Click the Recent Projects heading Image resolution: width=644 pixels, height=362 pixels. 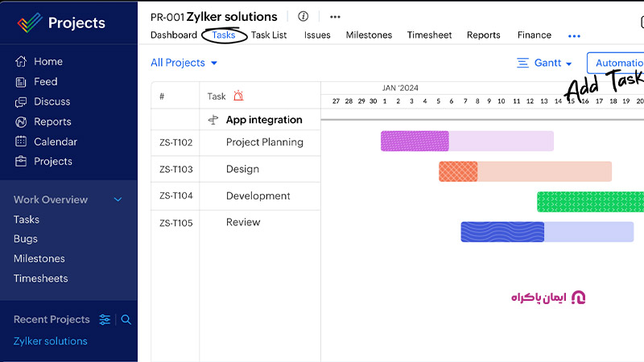[52, 319]
